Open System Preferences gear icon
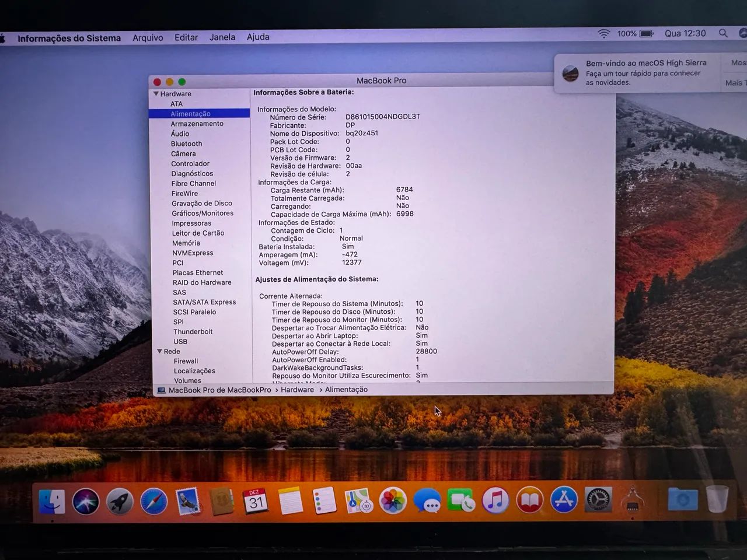This screenshot has height=560, width=747. [x=598, y=500]
